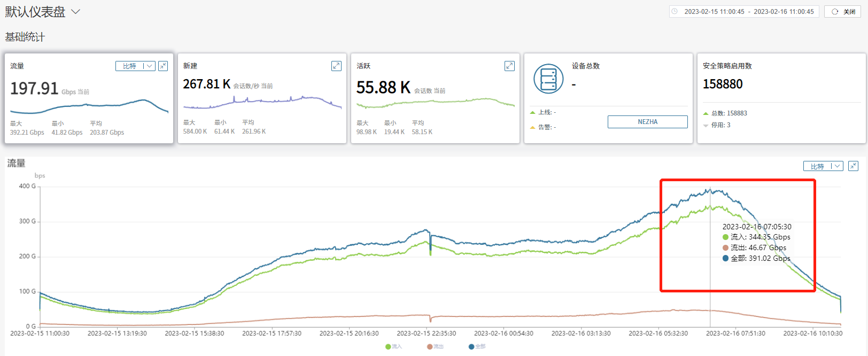
Task: Toggle the 流出 series in chart legend
Action: pyautogui.click(x=435, y=346)
